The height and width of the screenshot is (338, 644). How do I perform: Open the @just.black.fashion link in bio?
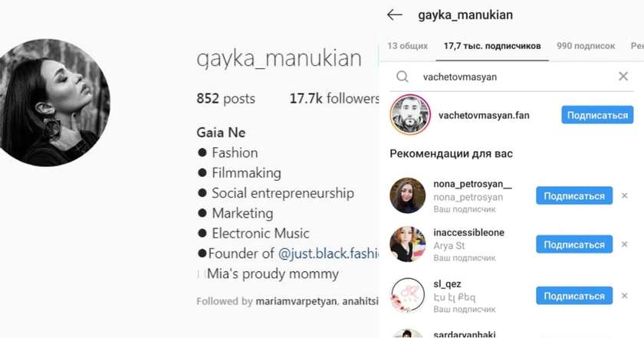[328, 254]
